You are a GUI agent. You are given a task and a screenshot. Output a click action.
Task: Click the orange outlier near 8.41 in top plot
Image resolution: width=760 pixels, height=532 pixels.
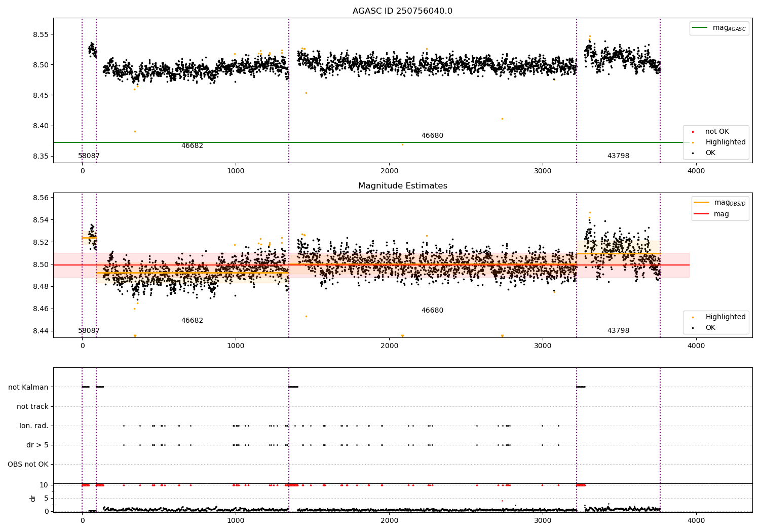[502, 119]
